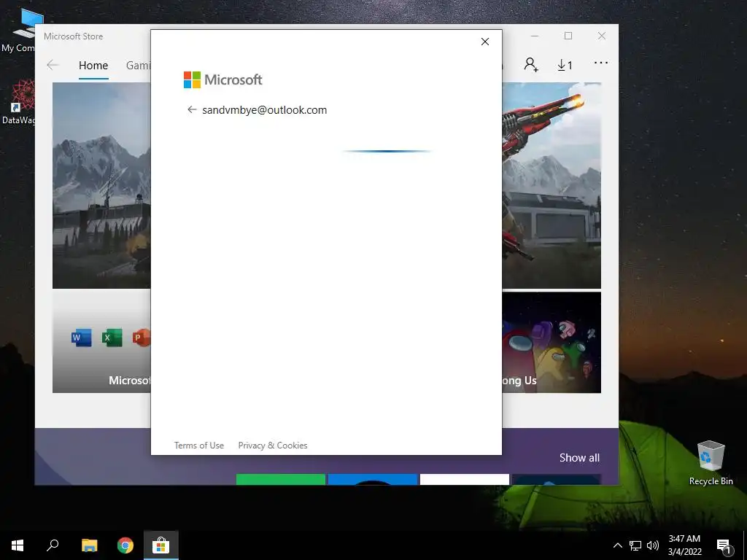
Task: Close the Microsoft sign-in dialog
Action: pos(485,42)
